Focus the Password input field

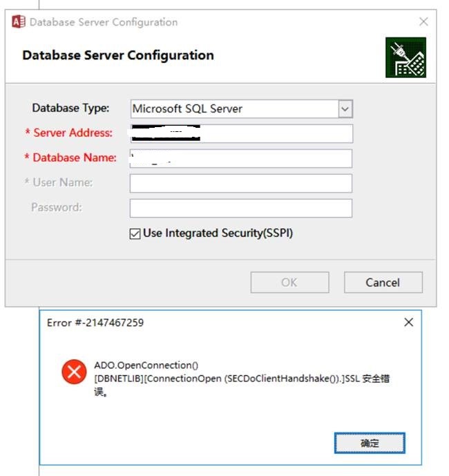pos(241,208)
